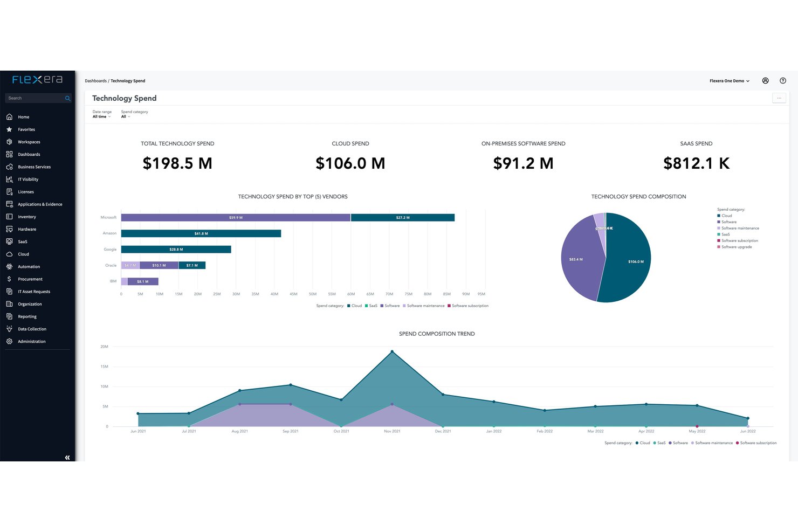Toggle Software in the trend chart legend
798x532 pixels.
(678, 443)
